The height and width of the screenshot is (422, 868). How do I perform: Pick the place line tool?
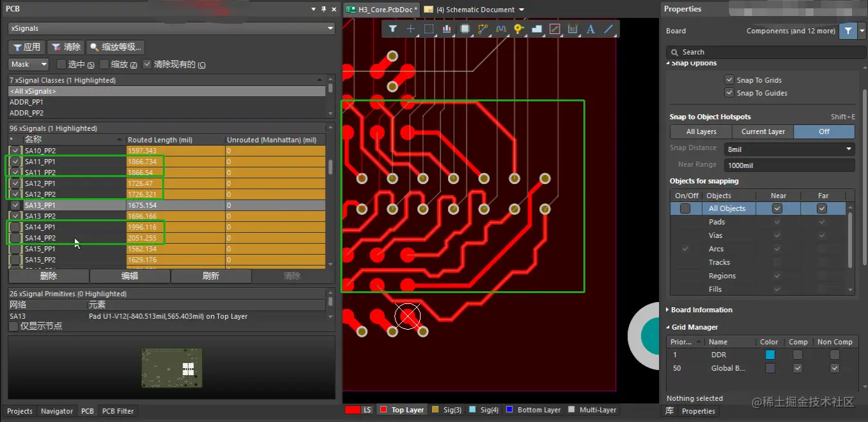609,29
